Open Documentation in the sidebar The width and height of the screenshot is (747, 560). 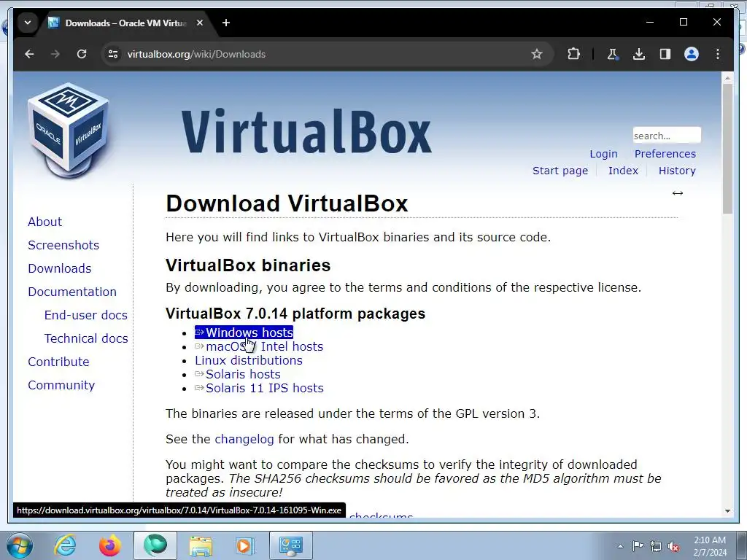pos(72,292)
